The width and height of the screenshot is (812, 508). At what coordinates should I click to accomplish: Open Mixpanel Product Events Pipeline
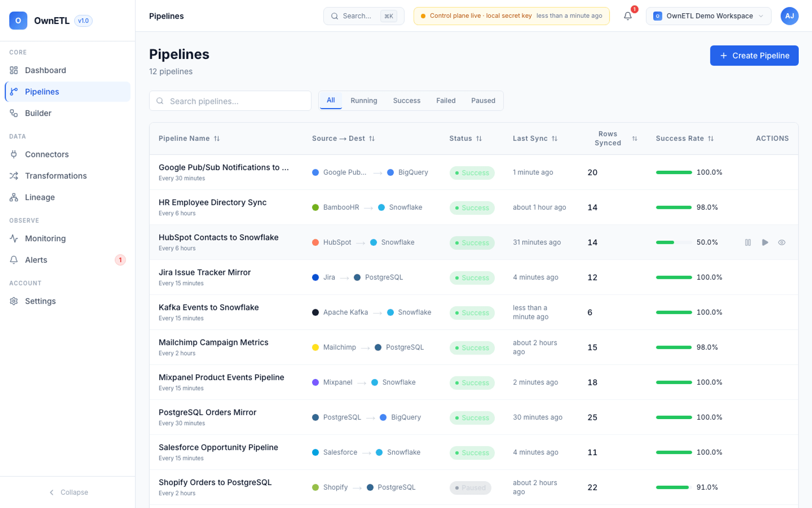221,378
